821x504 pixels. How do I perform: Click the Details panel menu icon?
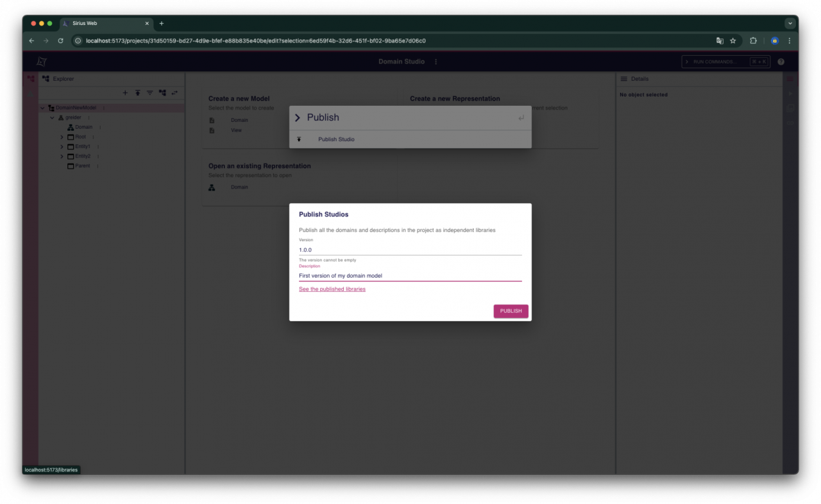coord(623,79)
